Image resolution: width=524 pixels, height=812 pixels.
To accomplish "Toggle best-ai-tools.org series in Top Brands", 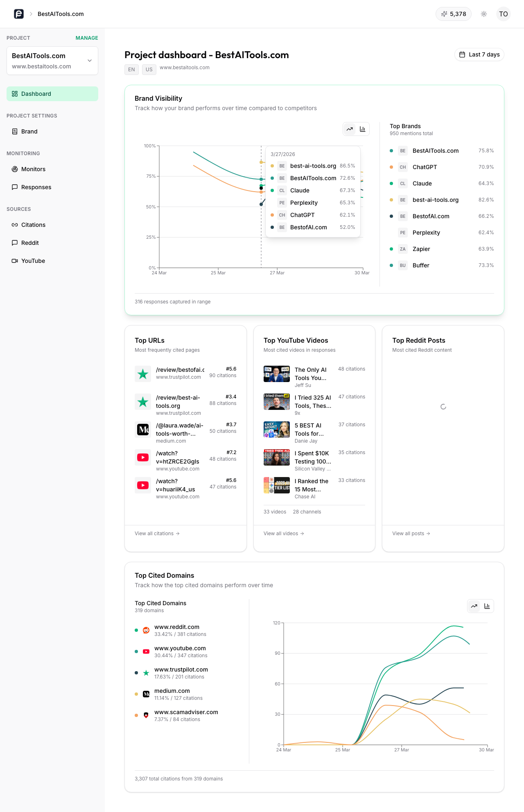I will pyautogui.click(x=442, y=200).
